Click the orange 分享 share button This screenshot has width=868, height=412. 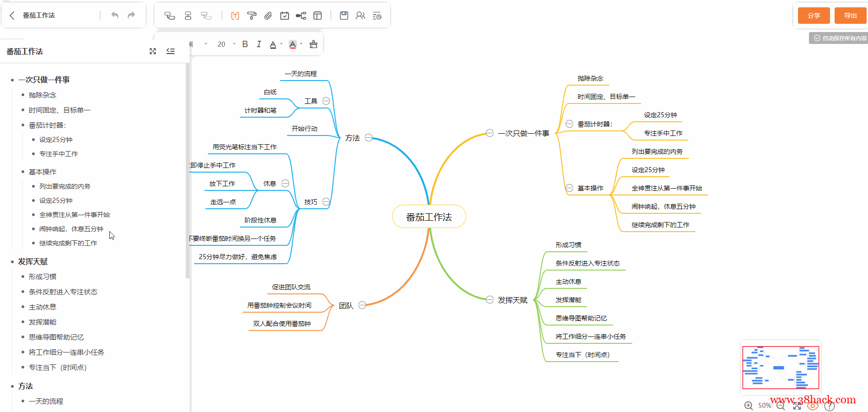(814, 16)
